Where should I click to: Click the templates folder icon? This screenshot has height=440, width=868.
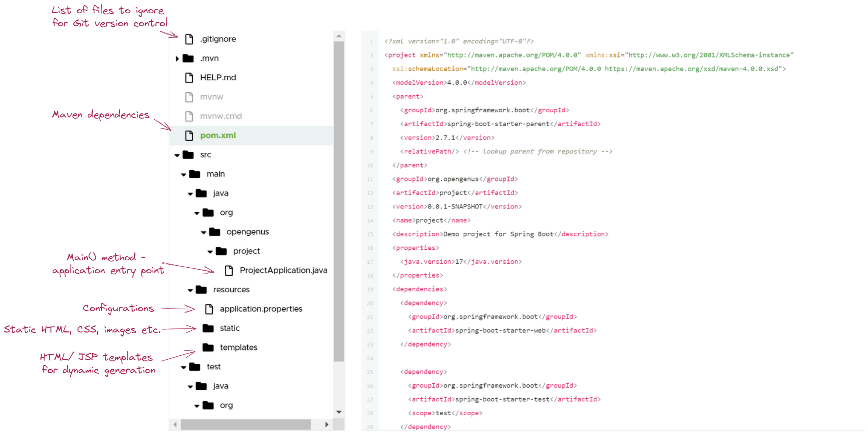coord(208,347)
